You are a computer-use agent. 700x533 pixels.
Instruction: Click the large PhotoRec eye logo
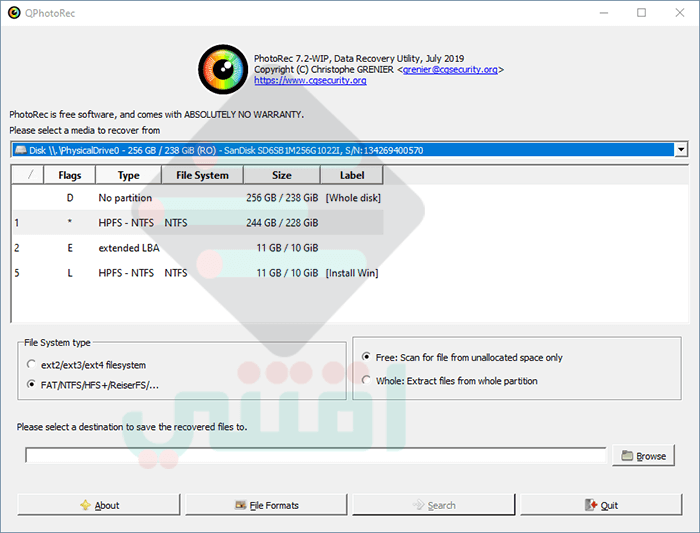pos(223,69)
